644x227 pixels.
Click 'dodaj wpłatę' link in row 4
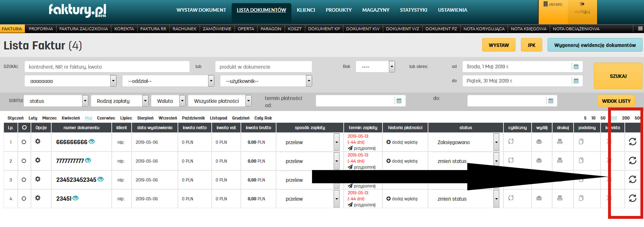402,199
